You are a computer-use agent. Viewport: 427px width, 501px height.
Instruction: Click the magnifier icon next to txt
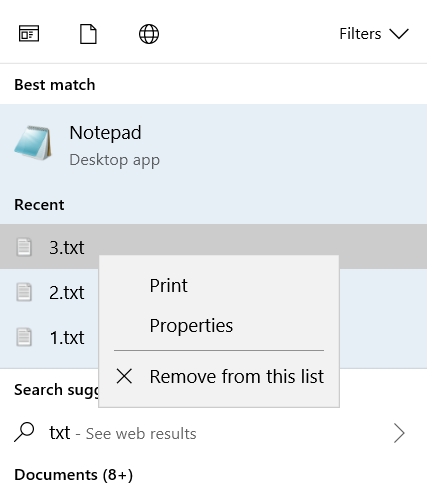(x=24, y=432)
